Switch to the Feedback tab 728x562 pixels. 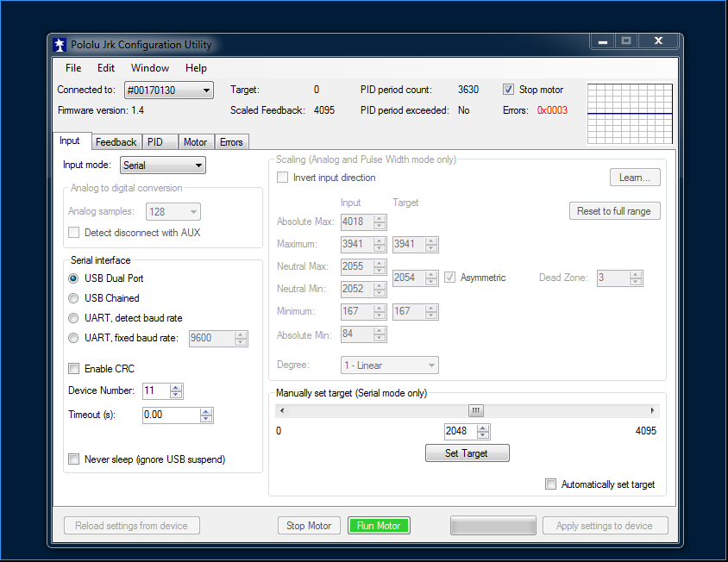pos(116,142)
